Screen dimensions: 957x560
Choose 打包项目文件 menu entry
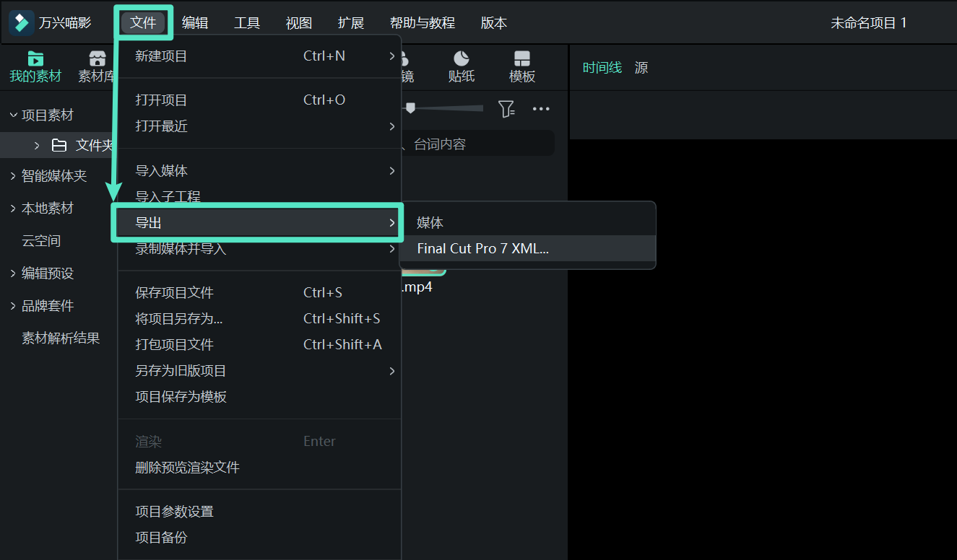pos(259,344)
